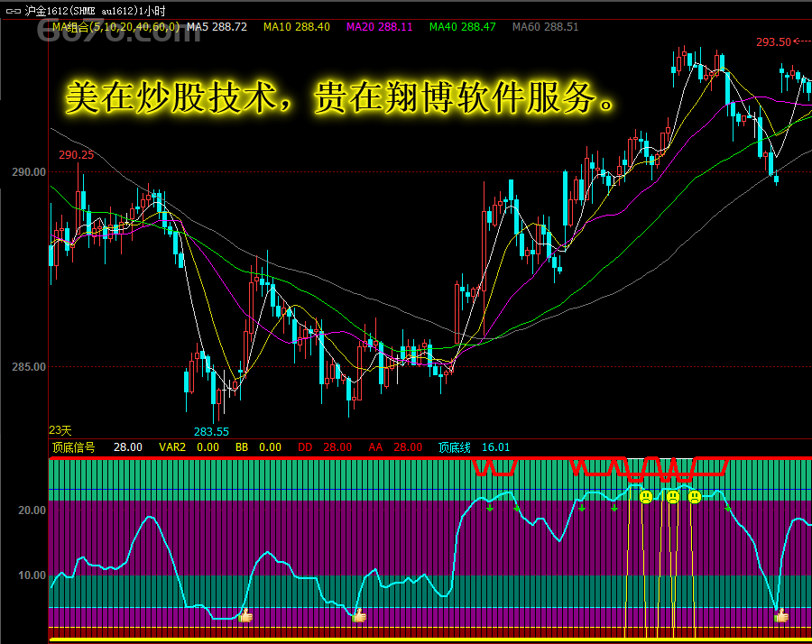Click the leftmost yellow sad-face sell icon

646,498
